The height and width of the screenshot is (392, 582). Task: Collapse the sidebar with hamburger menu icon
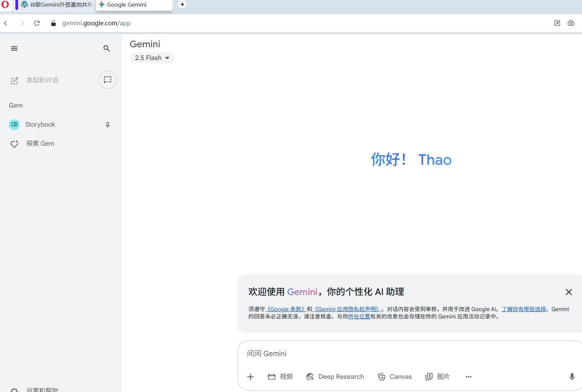coord(14,48)
